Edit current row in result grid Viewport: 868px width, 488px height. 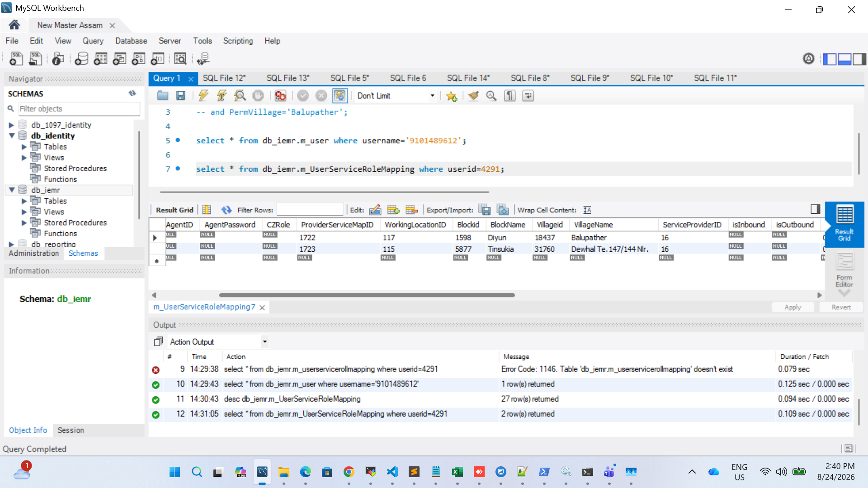tap(375, 210)
